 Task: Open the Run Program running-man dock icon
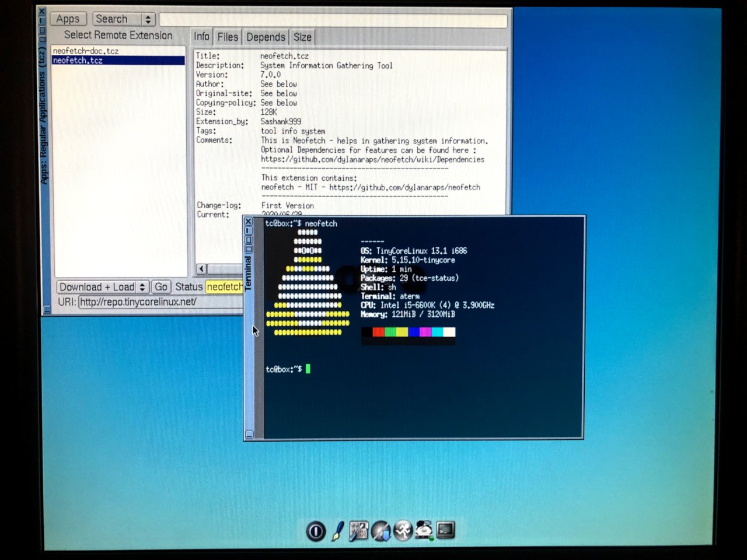[x=403, y=531]
